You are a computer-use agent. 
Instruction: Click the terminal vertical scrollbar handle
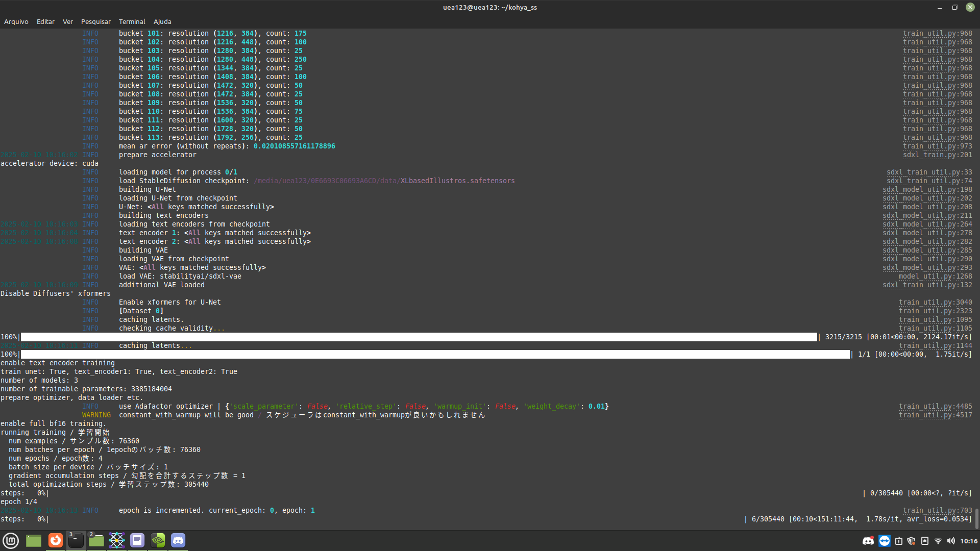tap(977, 518)
